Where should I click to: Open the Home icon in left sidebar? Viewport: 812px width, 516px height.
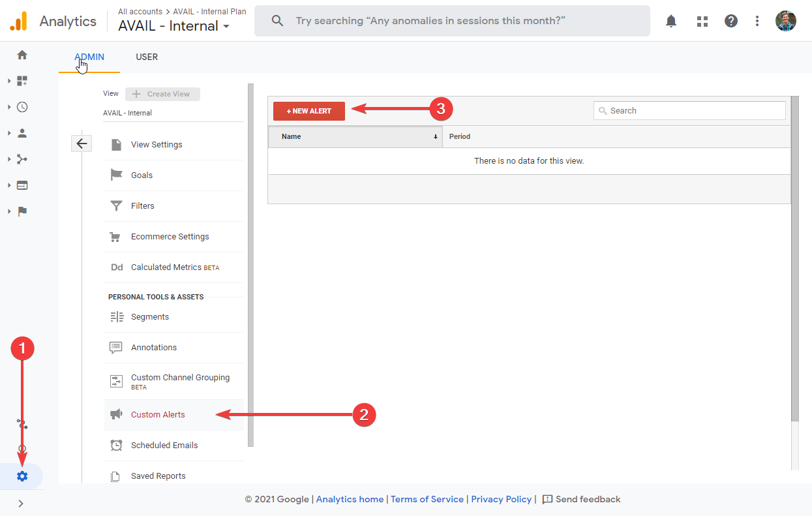click(x=22, y=55)
